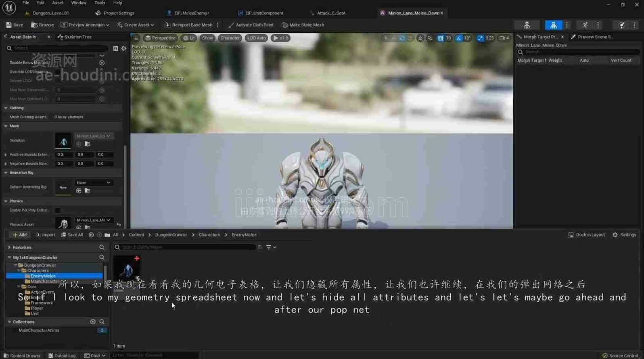This screenshot has height=359, width=644.
Task: Open the File menu
Action: pyautogui.click(x=25, y=3)
